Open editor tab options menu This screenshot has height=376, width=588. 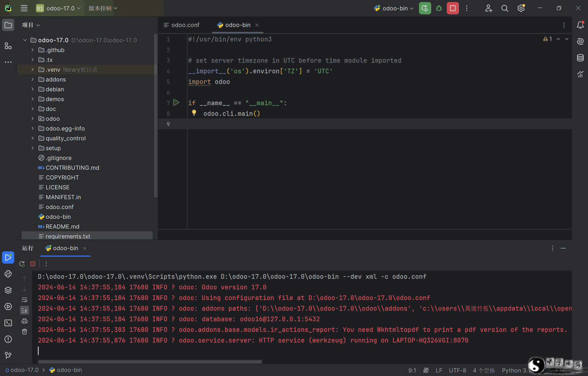pos(564,25)
